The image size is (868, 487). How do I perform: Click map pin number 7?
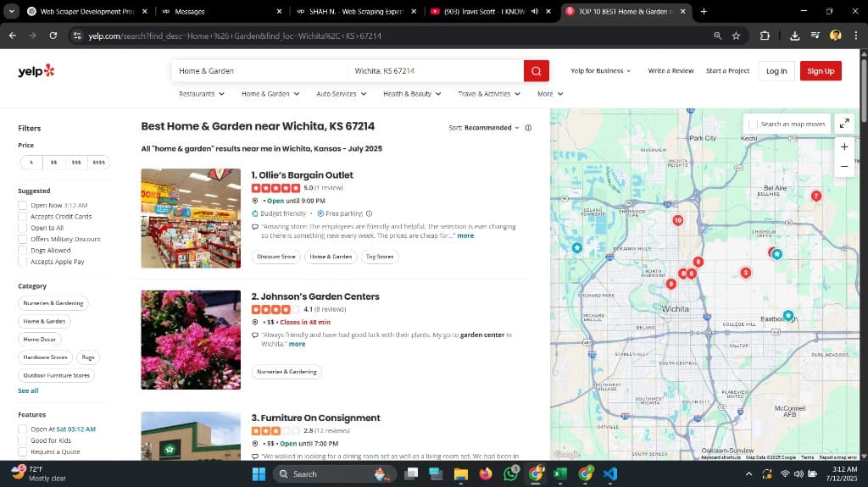tap(816, 196)
